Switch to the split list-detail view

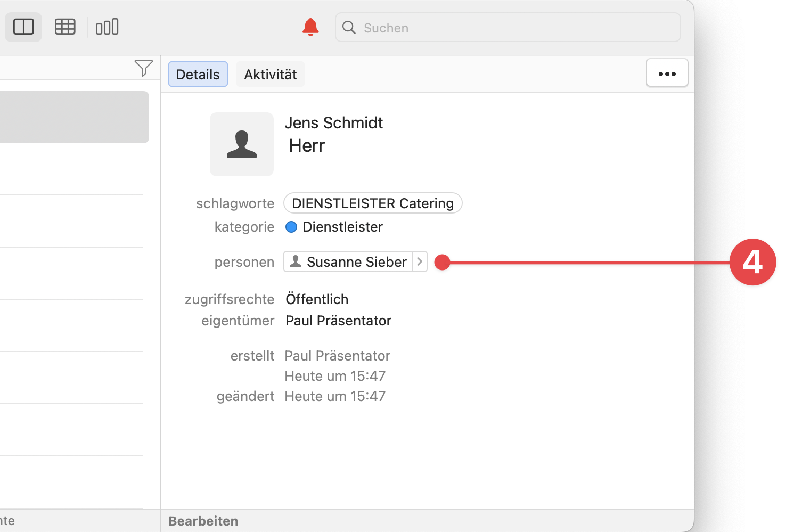23,27
